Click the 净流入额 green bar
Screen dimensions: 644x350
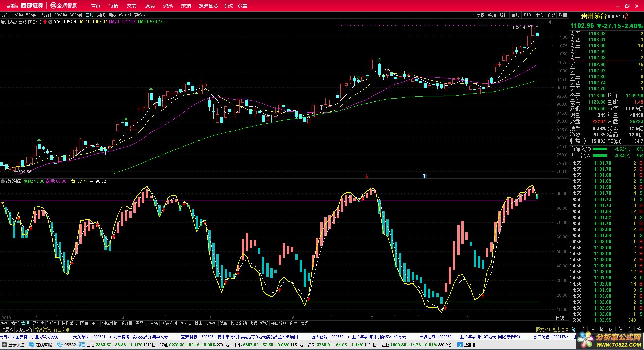pos(600,149)
